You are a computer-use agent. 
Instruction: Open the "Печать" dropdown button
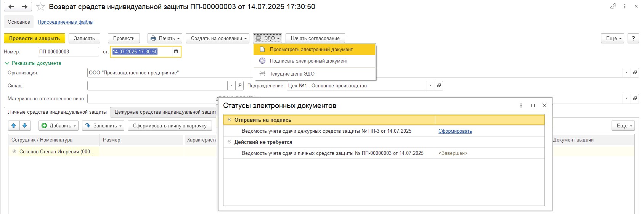[165, 38]
